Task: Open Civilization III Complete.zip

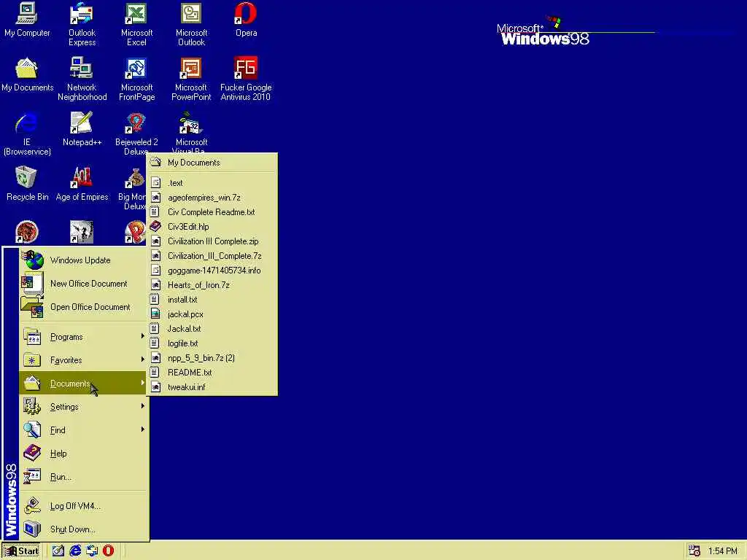Action: tap(212, 241)
